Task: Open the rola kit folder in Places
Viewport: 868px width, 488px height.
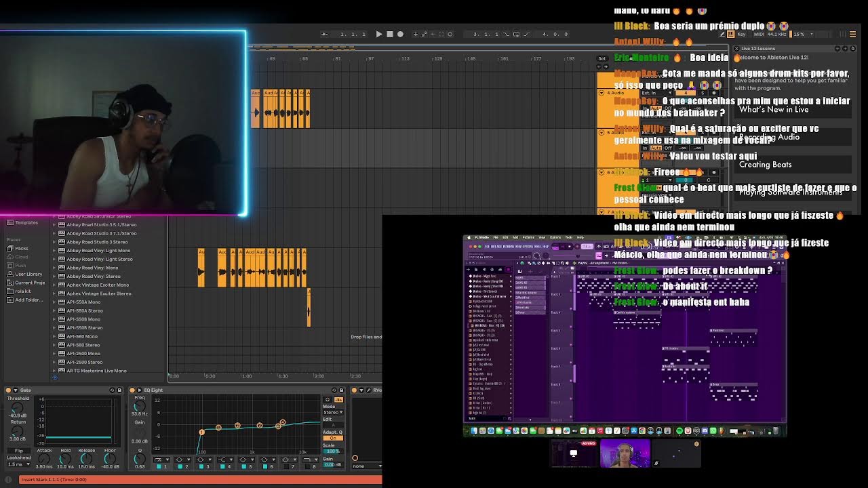Action: click(20, 291)
